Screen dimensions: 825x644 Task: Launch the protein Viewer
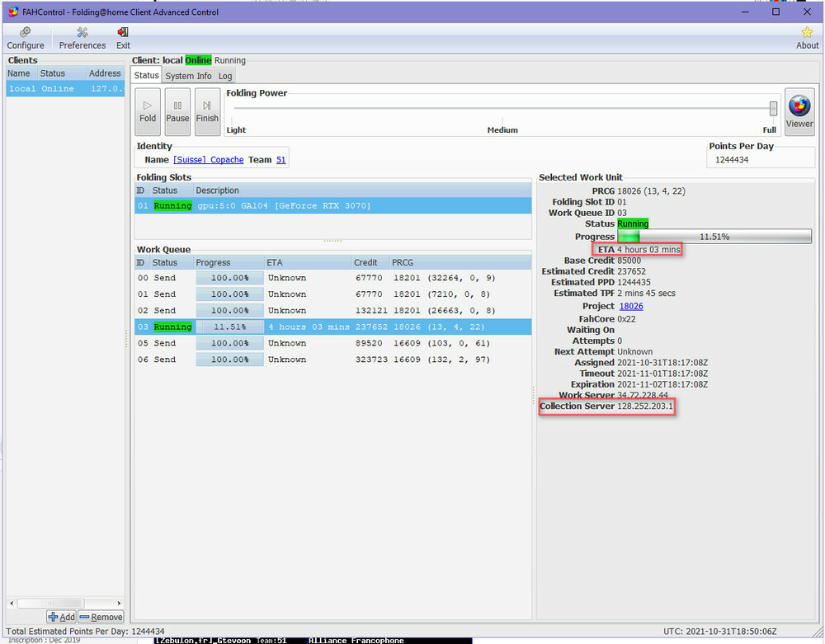[799, 111]
